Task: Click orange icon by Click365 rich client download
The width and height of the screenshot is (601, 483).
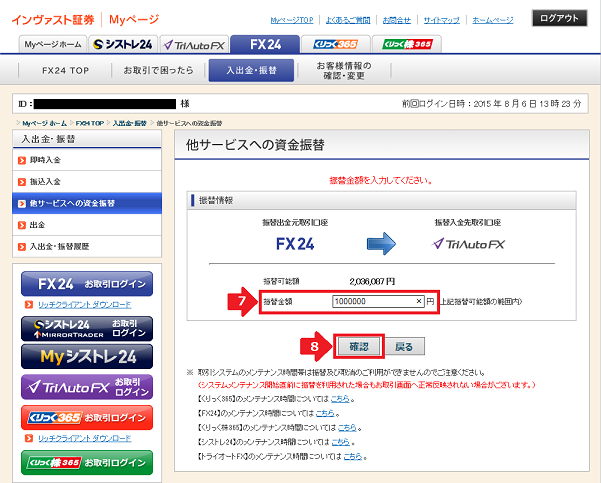Action: pyautogui.click(x=29, y=438)
